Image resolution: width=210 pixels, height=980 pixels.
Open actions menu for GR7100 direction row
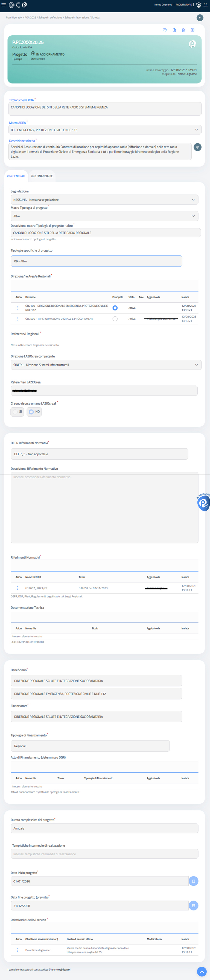17,308
